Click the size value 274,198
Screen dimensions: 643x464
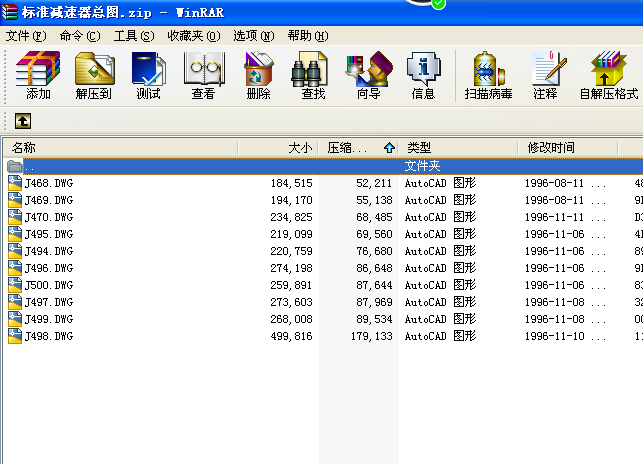click(292, 268)
